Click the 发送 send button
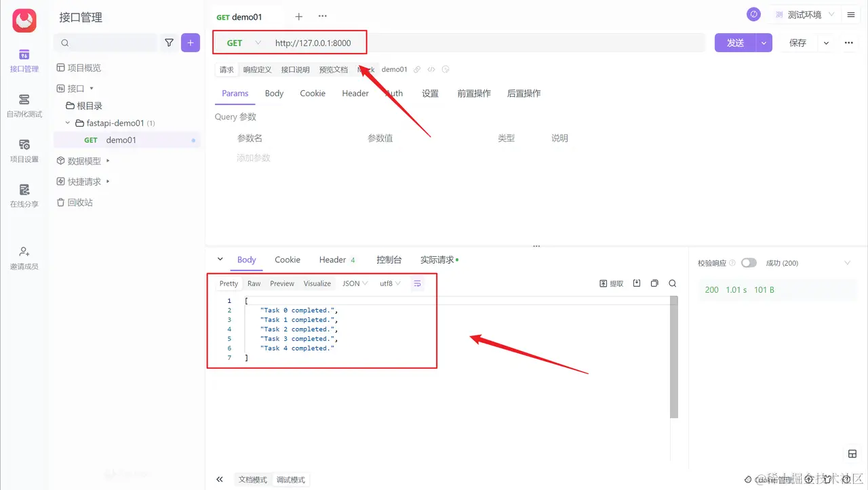868x490 pixels. pos(736,43)
